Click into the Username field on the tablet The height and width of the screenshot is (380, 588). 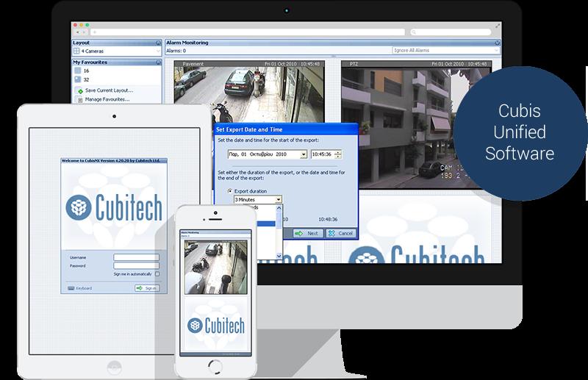[x=136, y=257]
